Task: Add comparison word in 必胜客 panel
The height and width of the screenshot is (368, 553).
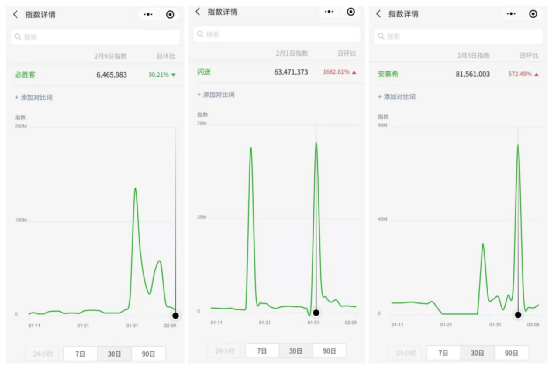Action: (34, 97)
